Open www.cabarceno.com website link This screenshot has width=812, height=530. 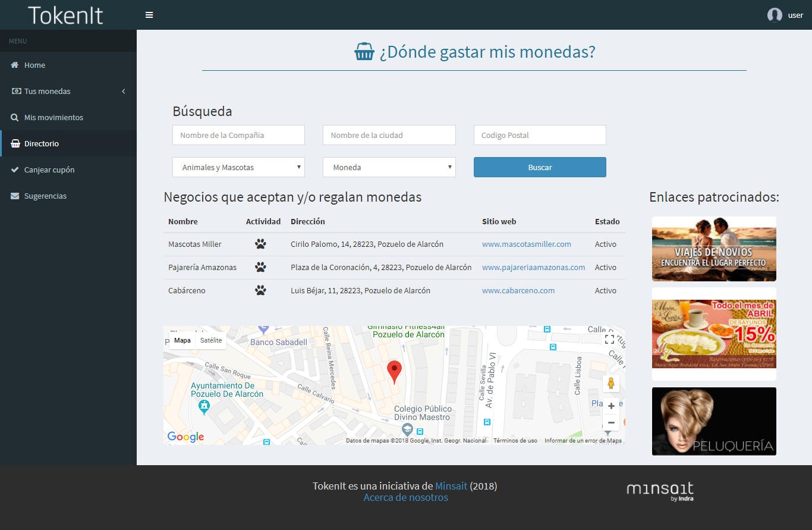(x=518, y=290)
